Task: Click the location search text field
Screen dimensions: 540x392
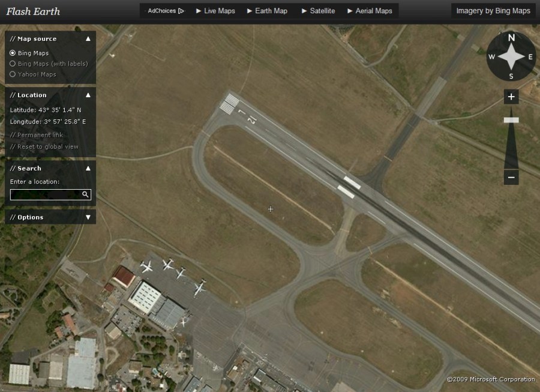Action: pyautogui.click(x=45, y=194)
